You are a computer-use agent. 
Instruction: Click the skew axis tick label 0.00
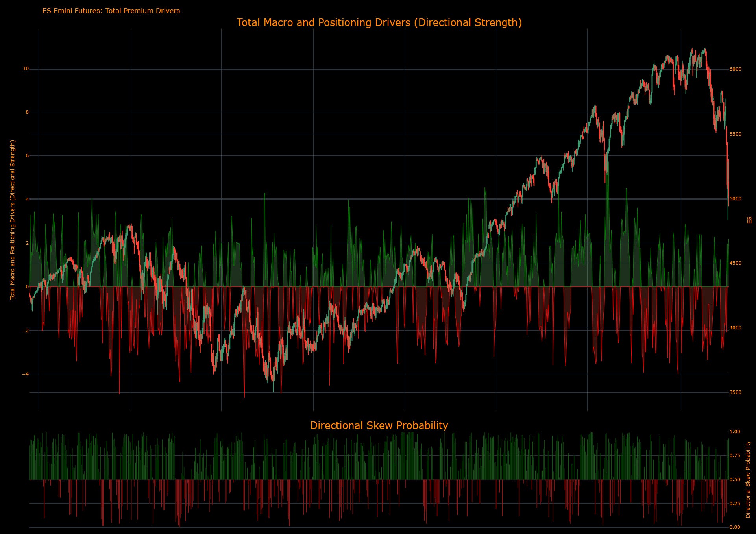tap(735, 527)
